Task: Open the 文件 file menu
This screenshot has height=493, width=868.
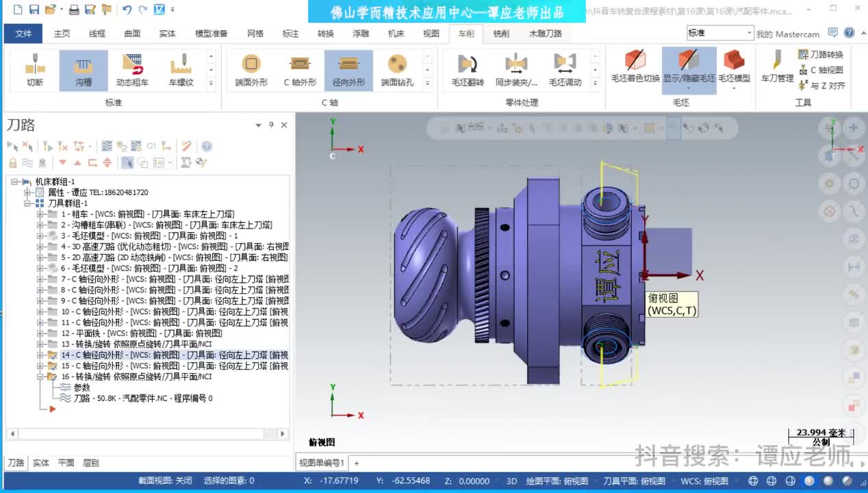Action: tap(23, 34)
